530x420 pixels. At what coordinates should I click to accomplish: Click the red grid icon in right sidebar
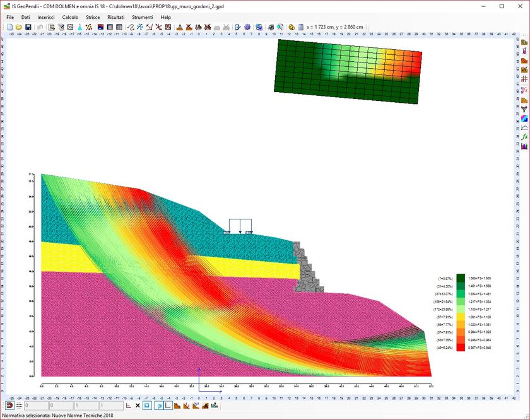click(x=524, y=79)
